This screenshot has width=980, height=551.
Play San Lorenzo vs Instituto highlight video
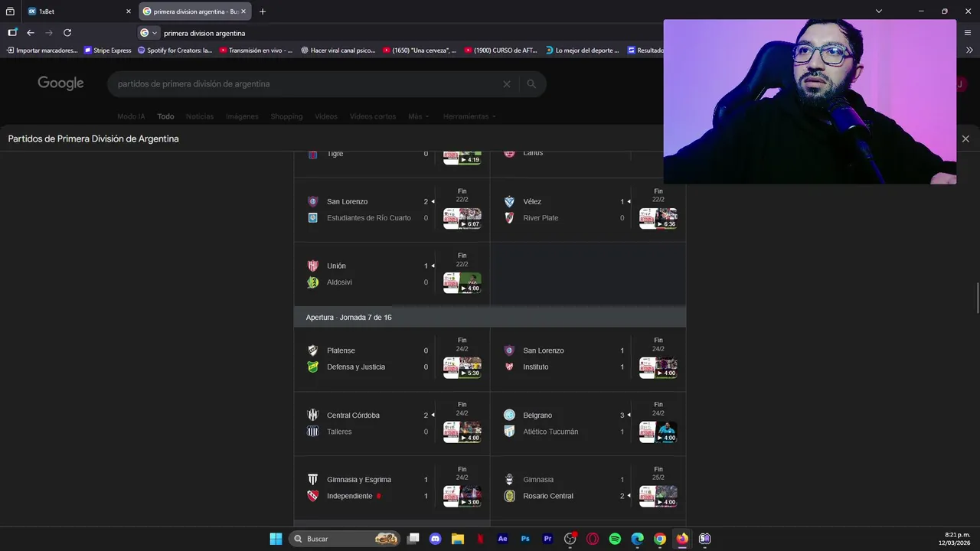tap(658, 367)
